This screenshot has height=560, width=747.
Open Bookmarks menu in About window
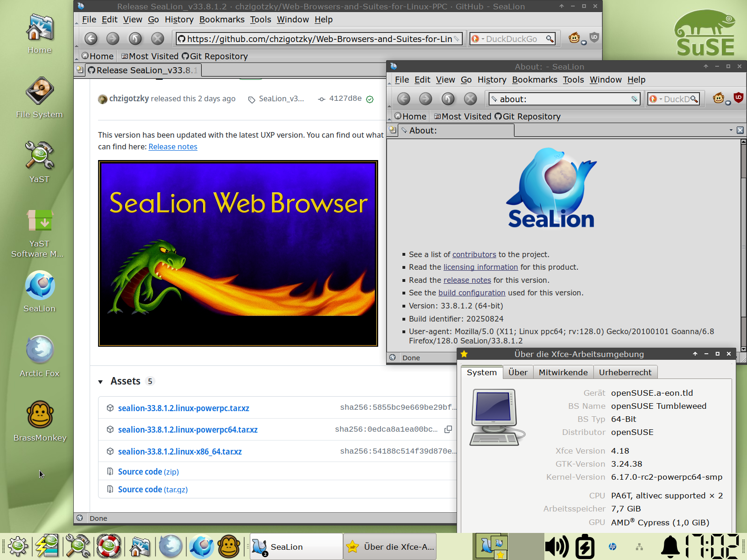click(534, 80)
